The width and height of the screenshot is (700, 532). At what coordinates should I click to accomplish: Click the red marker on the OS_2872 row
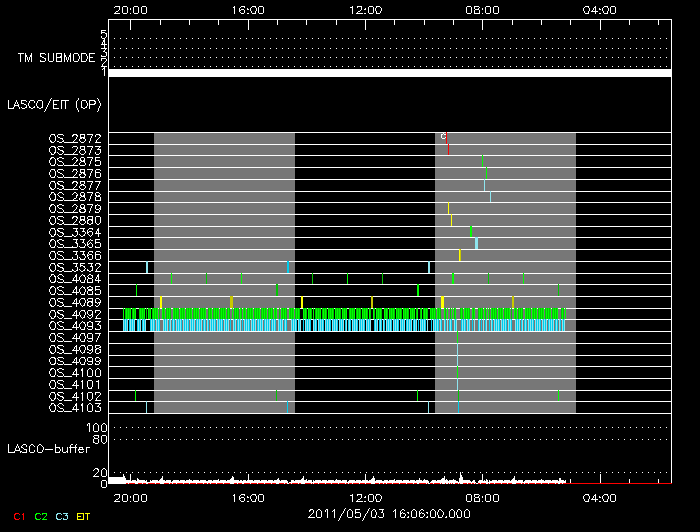coord(446,138)
